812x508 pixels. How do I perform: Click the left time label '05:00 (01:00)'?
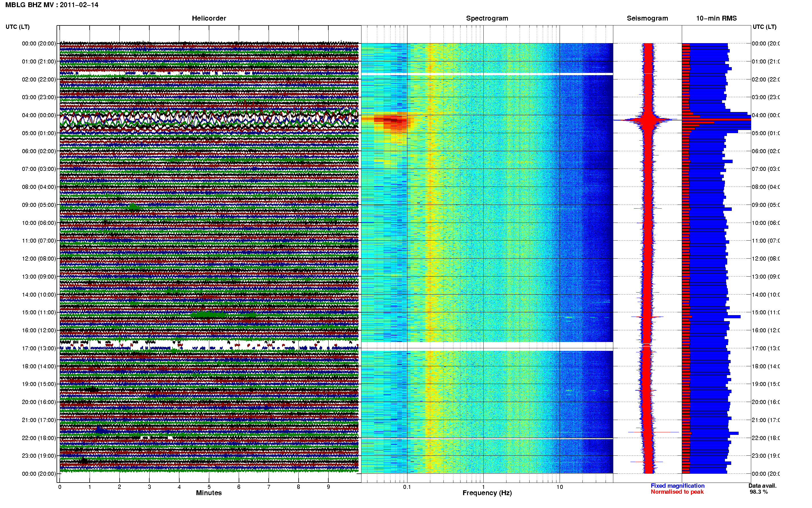pyautogui.click(x=39, y=133)
